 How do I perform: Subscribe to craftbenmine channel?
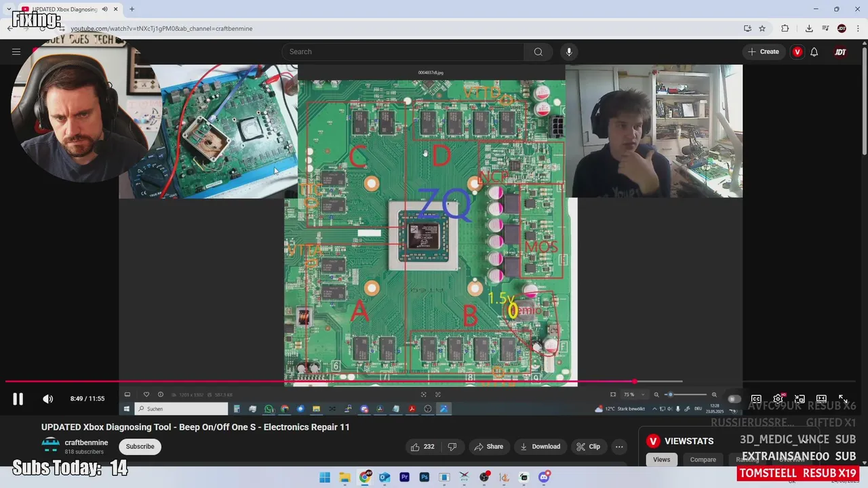pyautogui.click(x=140, y=447)
